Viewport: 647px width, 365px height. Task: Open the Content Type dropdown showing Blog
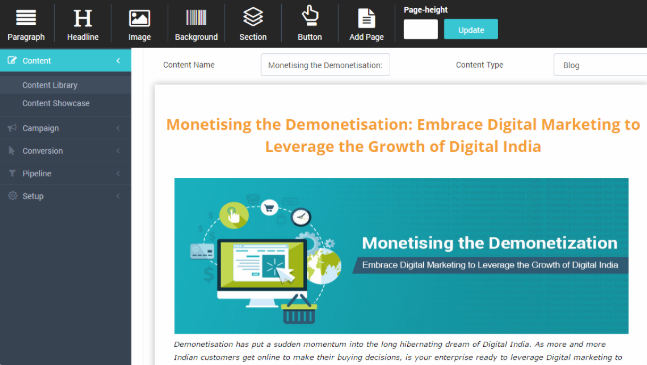(600, 65)
